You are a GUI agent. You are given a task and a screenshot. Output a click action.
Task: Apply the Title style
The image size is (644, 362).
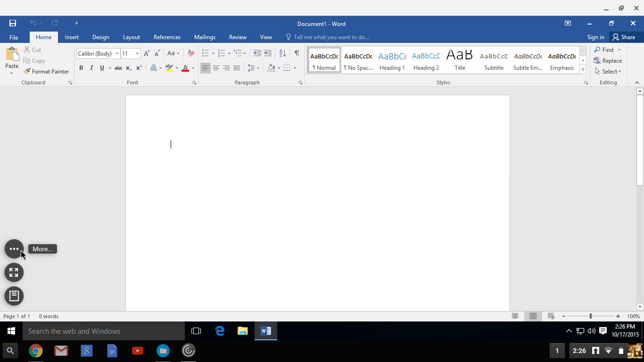pyautogui.click(x=460, y=60)
